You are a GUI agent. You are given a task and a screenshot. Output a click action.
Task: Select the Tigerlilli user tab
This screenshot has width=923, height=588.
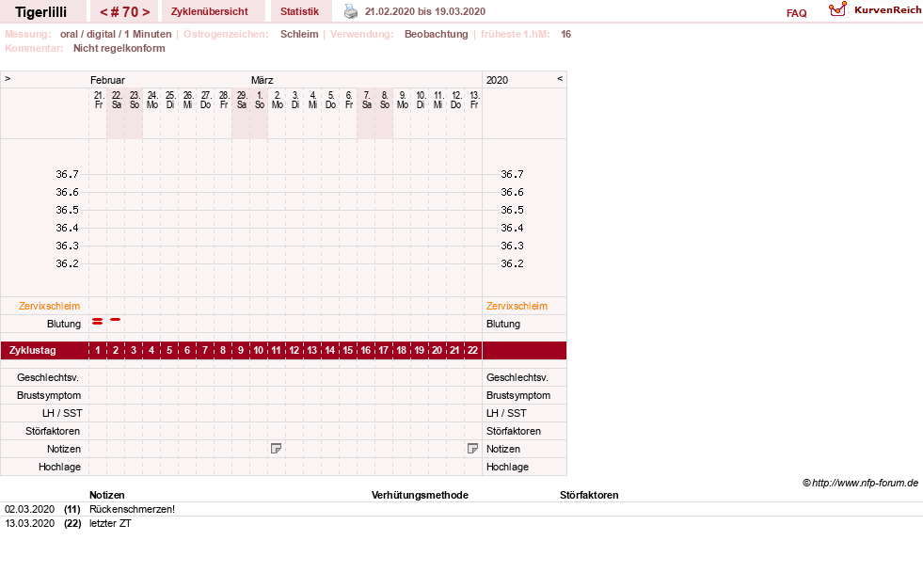pyautogui.click(x=41, y=12)
